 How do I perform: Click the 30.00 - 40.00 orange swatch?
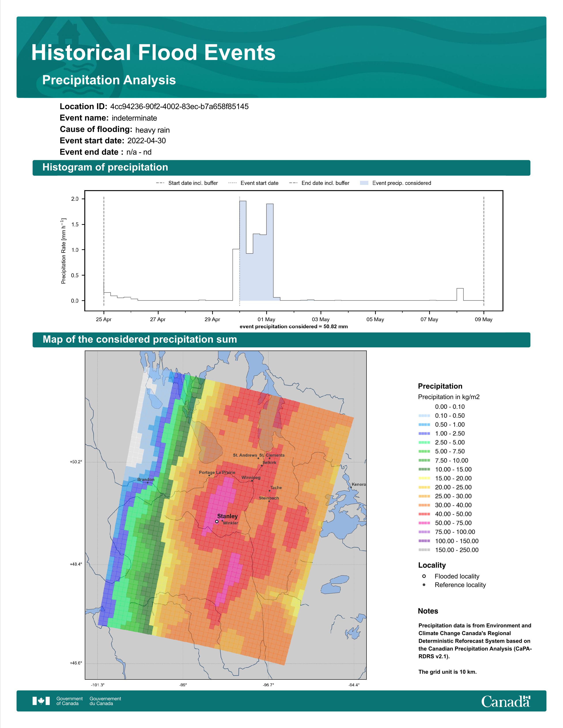(424, 505)
